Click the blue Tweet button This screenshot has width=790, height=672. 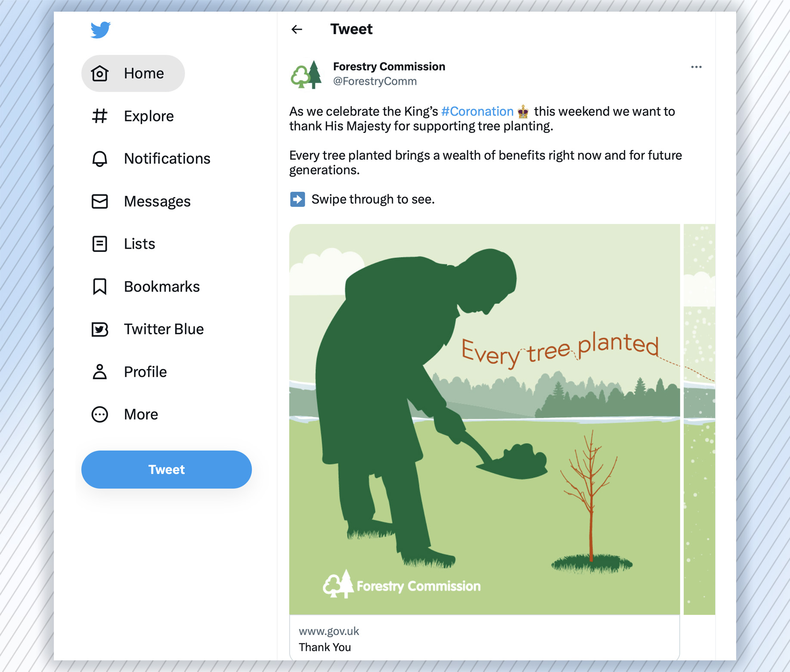point(167,469)
